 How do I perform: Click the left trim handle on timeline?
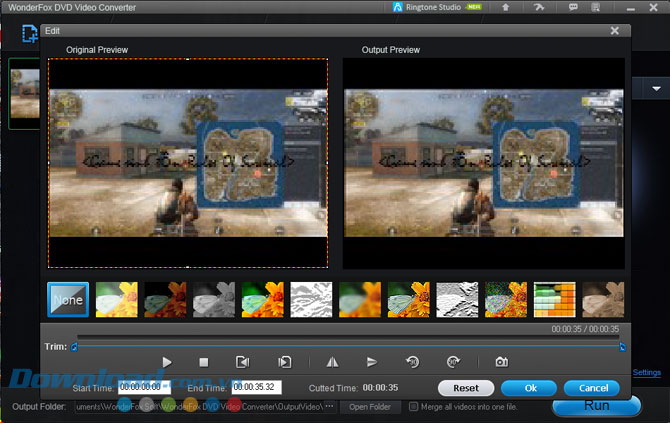pyautogui.click(x=74, y=347)
